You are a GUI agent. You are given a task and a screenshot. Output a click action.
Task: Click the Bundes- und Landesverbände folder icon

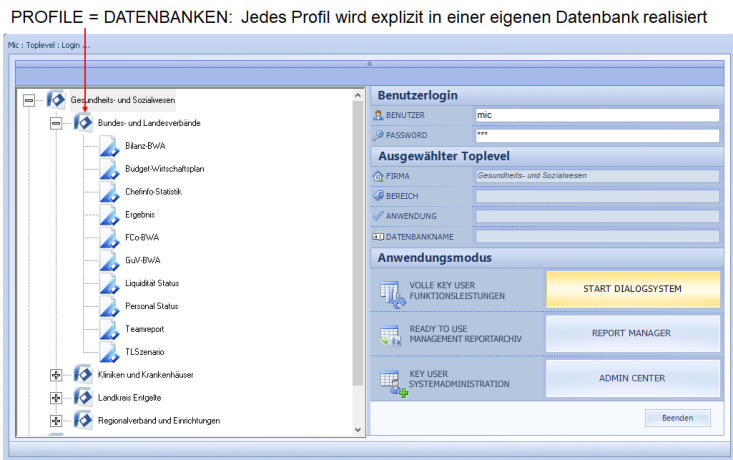(83, 123)
